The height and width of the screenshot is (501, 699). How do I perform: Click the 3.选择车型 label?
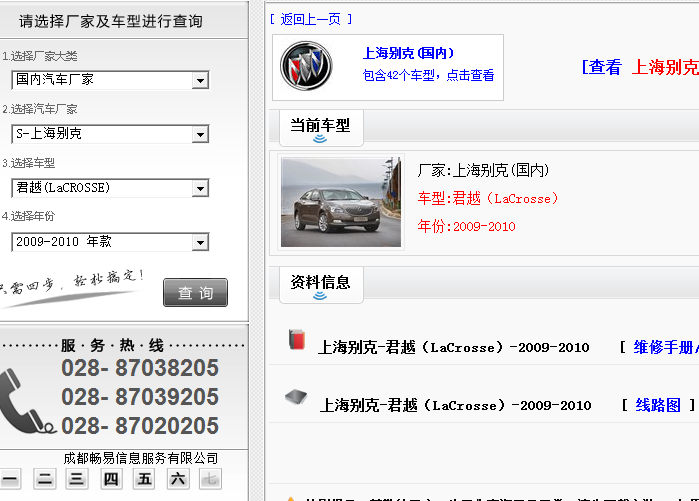(x=29, y=163)
